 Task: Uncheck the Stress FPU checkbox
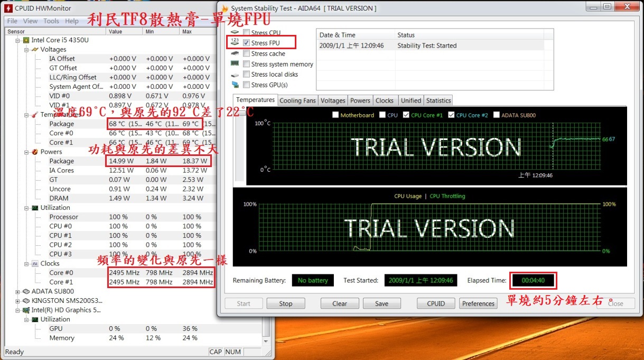[246, 43]
